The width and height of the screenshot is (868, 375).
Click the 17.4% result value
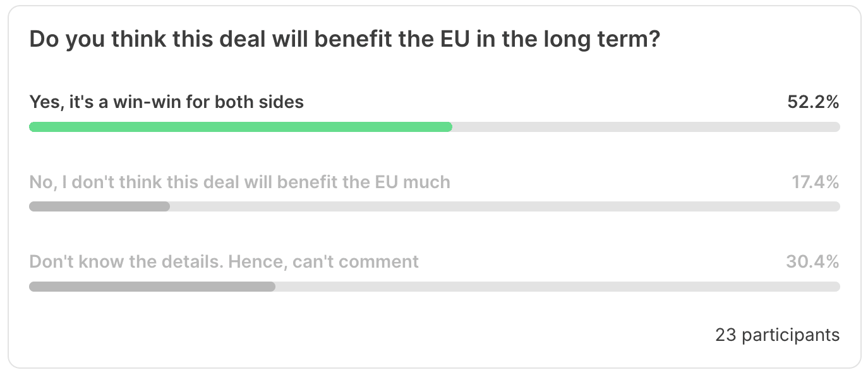click(x=815, y=182)
